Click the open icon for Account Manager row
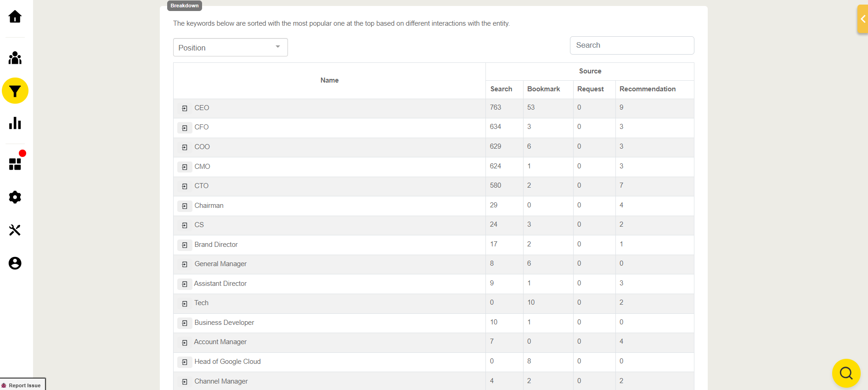The width and height of the screenshot is (868, 390). (x=185, y=343)
